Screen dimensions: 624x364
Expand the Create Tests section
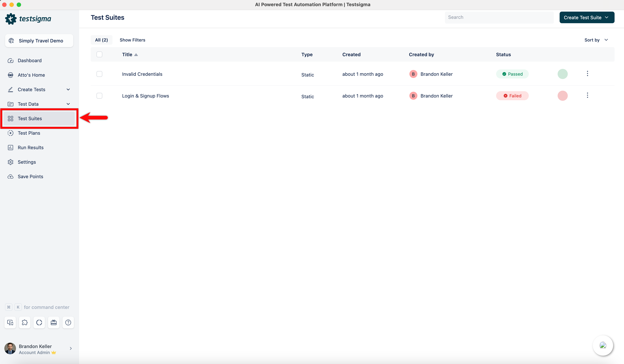[x=68, y=89]
